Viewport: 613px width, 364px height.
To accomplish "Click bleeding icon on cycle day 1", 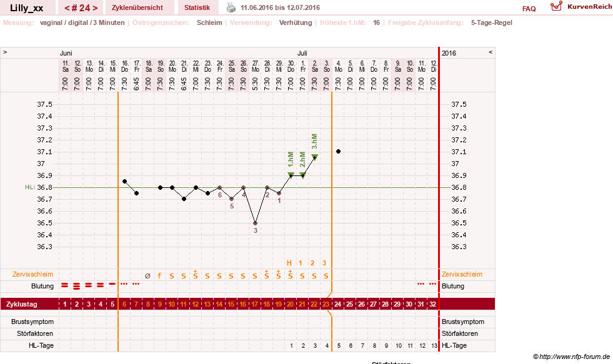I will coord(65,285).
